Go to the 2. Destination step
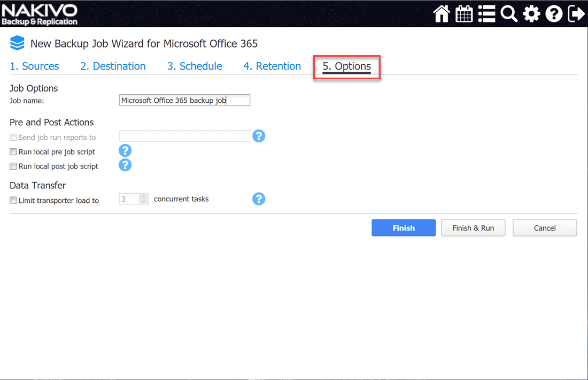 coord(113,66)
